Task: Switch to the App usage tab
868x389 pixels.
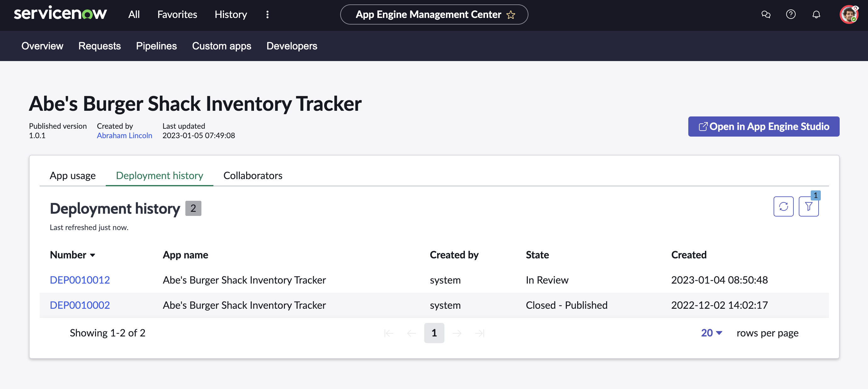Action: 72,175
